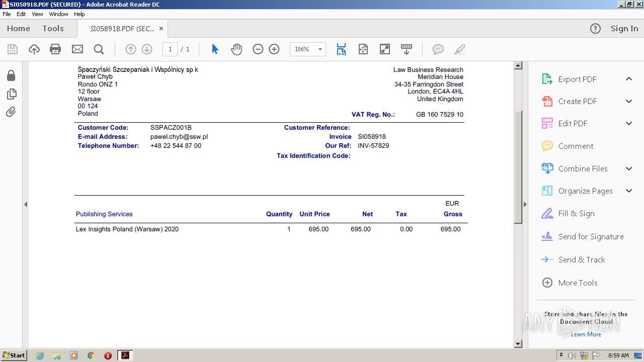Open the Find text magnifier
This screenshot has height=362, width=644.
tap(99, 49)
